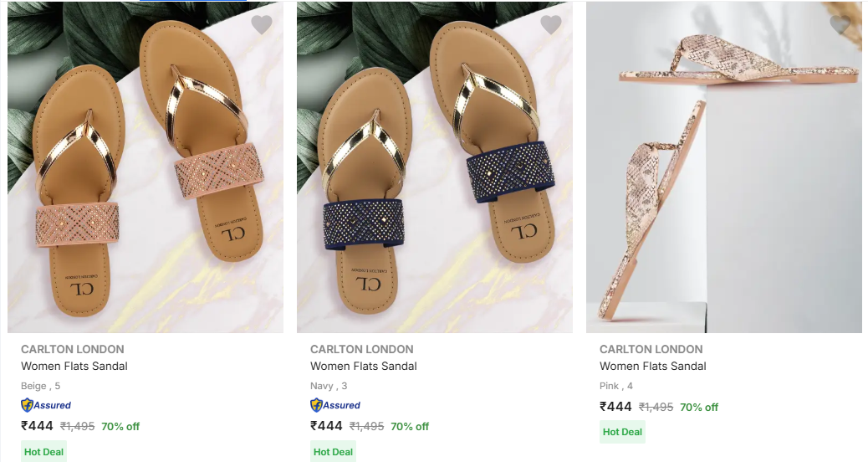Click Women Flats Sandal title for Pink

point(653,366)
